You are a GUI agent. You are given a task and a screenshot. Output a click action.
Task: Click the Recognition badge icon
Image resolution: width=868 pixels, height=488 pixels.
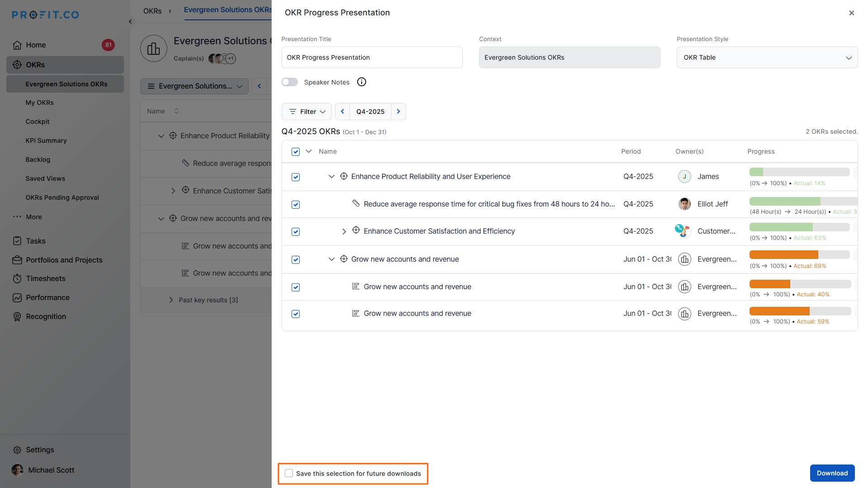(17, 317)
